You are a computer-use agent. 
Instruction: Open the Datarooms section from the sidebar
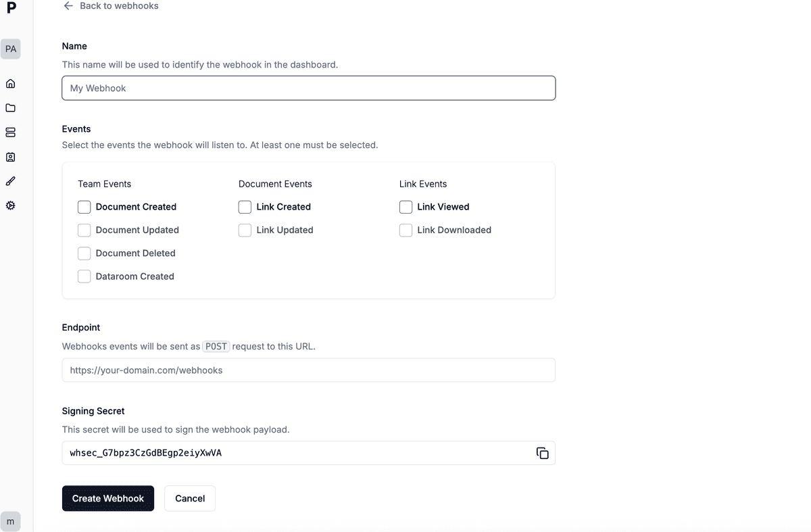(x=10, y=132)
